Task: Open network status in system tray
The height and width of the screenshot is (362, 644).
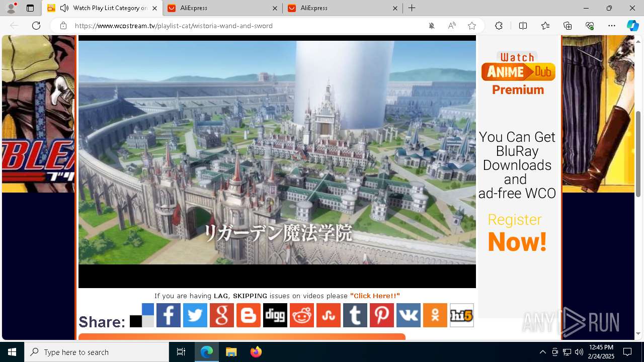Action: (567, 352)
